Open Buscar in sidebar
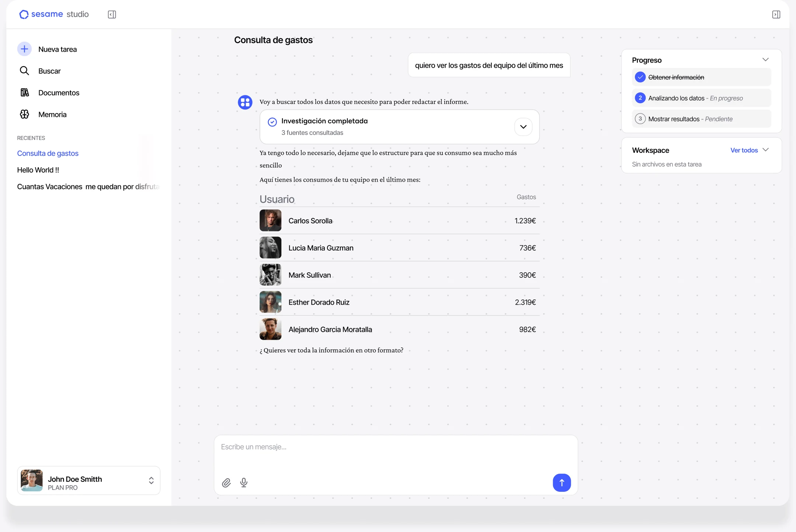The width and height of the screenshot is (796, 532). [x=49, y=71]
